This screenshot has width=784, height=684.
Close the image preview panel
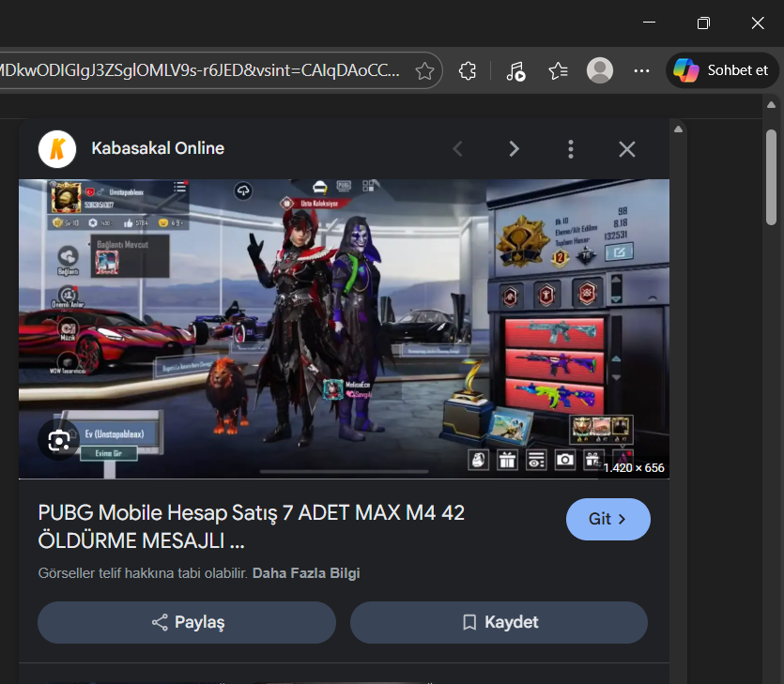[627, 149]
